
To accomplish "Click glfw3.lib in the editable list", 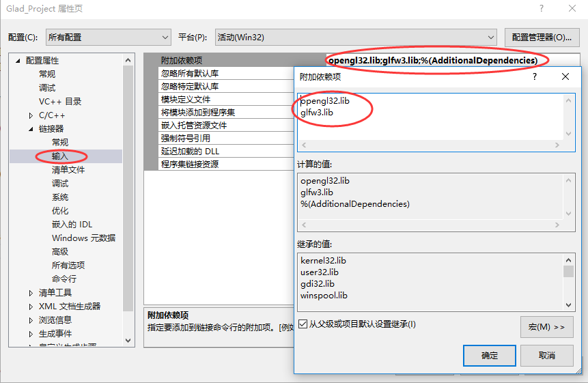I will coord(317,113).
